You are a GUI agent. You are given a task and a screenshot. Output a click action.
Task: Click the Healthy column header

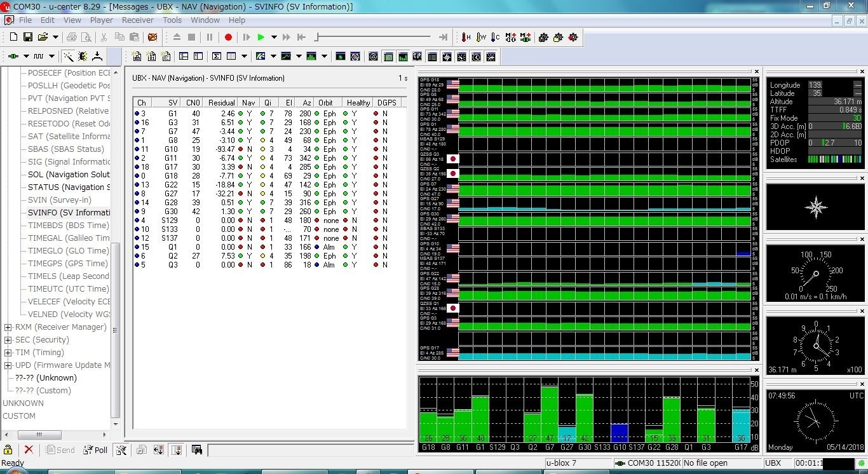358,102
